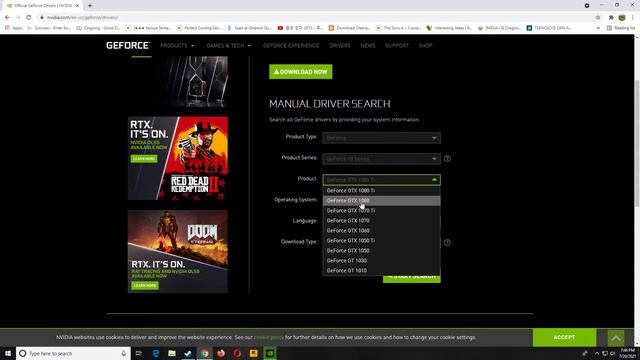
Task: Switch to Chrome in the taskbar
Action: coord(204,353)
